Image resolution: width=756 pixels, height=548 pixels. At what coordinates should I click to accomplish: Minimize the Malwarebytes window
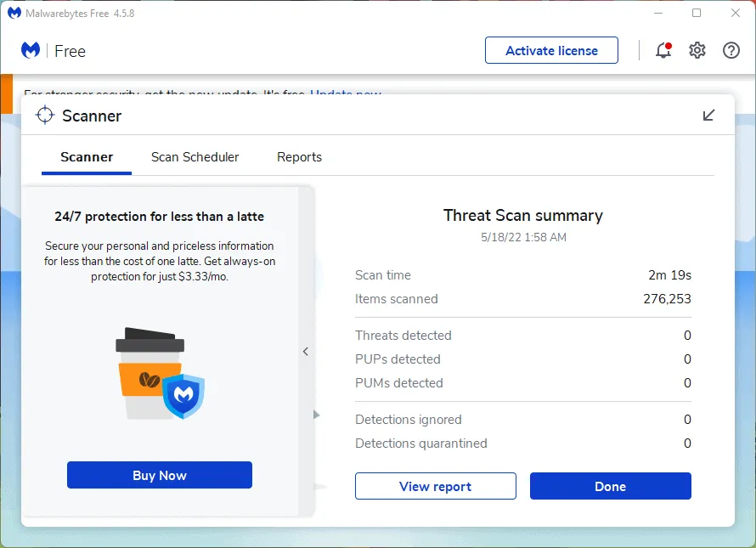coord(658,13)
